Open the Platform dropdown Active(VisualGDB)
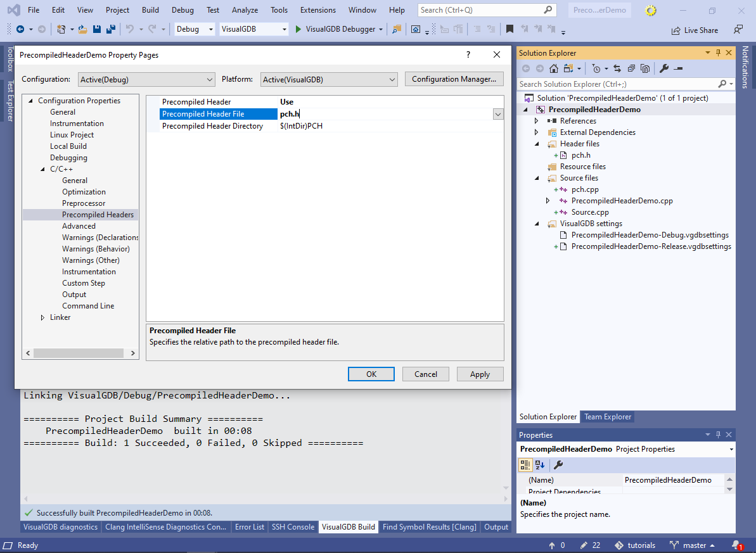 tap(329, 80)
